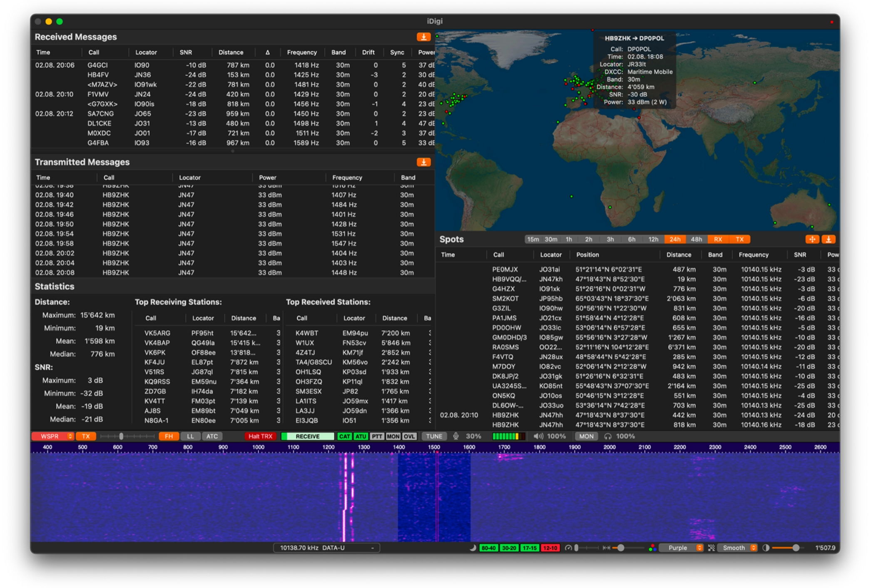The image size is (871, 588).
Task: Toggle the TX enable button
Action: 86,436
